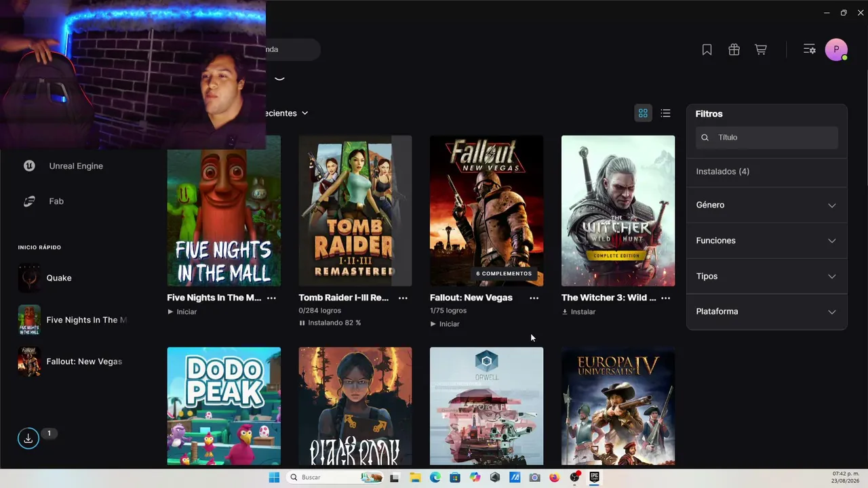Open the Black Book cover

355,407
